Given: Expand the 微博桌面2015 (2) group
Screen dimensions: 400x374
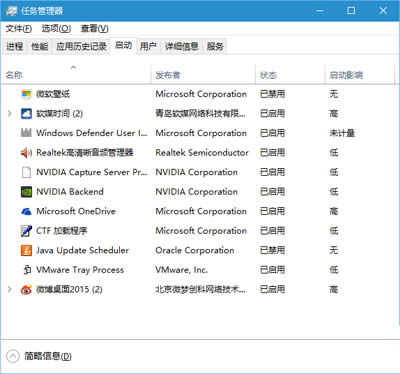Looking at the screenshot, I should tap(10, 289).
